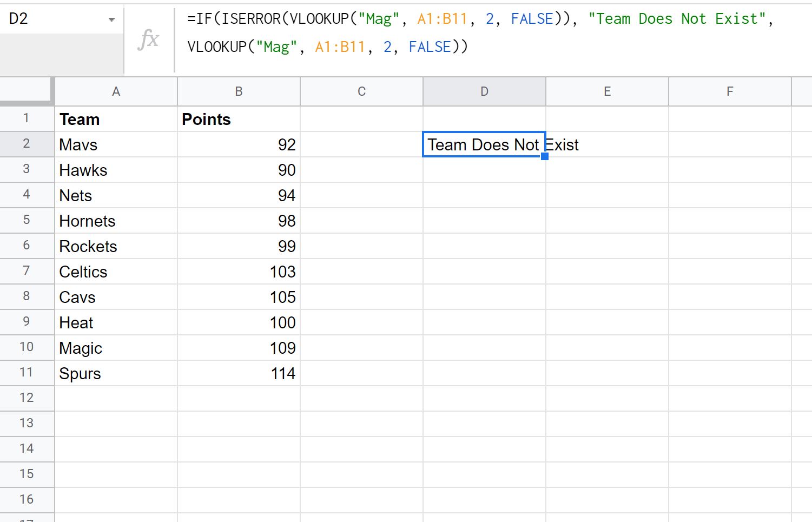Select row 14 header
The height and width of the screenshot is (522, 812).
(x=27, y=450)
